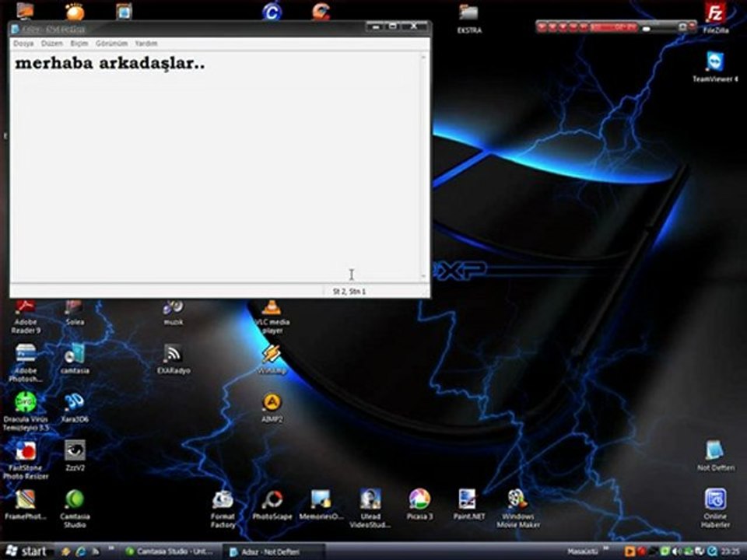Launch FileZilla desktop icon
The height and width of the screenshot is (560, 747).
click(x=716, y=18)
